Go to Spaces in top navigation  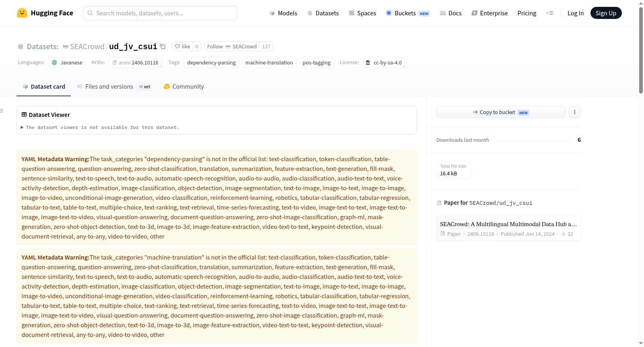363,13
